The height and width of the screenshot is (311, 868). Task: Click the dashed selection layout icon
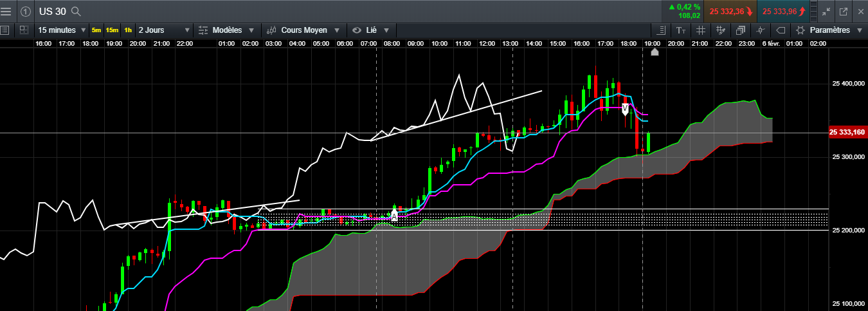[24, 30]
